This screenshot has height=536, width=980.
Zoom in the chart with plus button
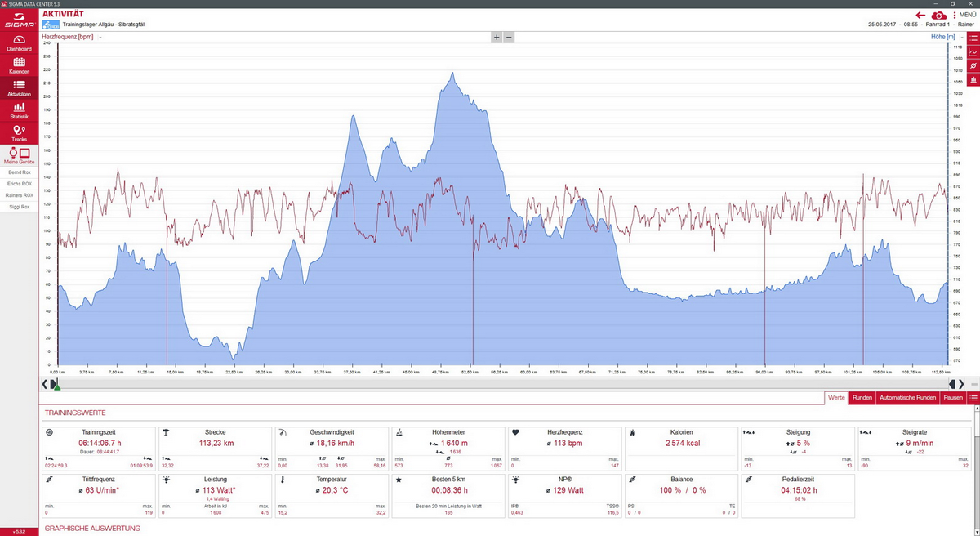click(x=496, y=38)
